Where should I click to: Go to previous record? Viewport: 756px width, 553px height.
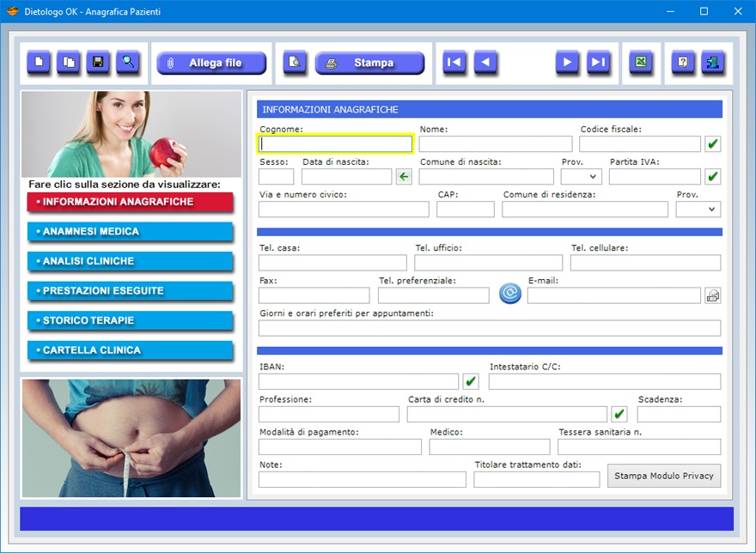[x=485, y=62]
